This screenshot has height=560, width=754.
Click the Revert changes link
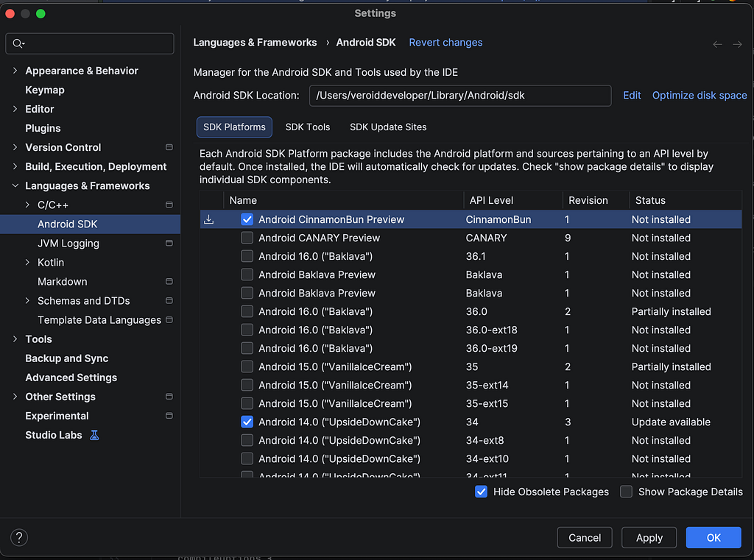445,42
